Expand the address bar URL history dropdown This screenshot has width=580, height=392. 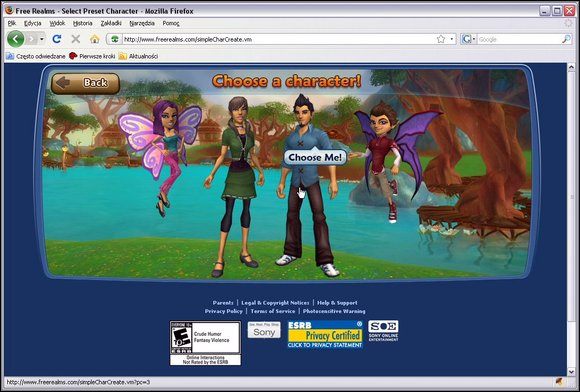pyautogui.click(x=452, y=39)
